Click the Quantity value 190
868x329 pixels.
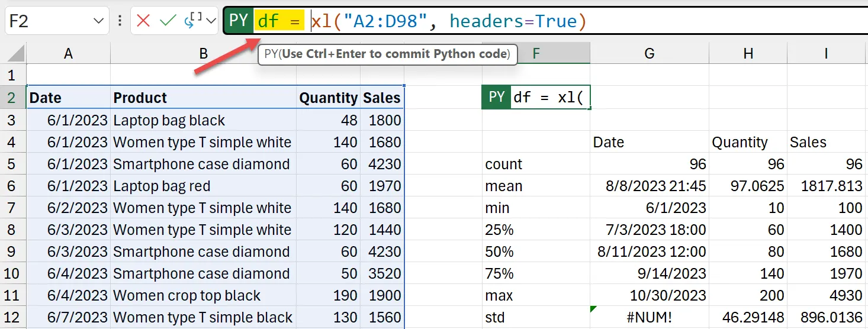[328, 295]
